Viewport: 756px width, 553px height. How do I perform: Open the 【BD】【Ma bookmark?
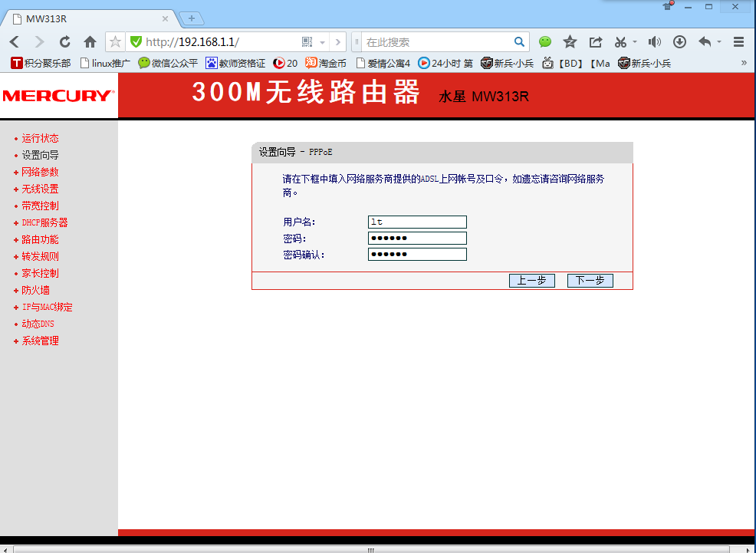[x=576, y=63]
